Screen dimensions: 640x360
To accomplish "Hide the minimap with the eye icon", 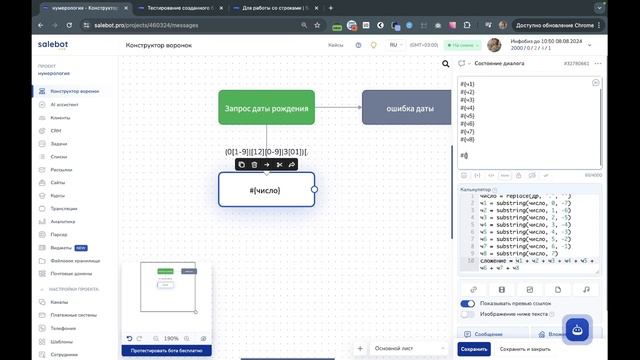I will click(203, 338).
